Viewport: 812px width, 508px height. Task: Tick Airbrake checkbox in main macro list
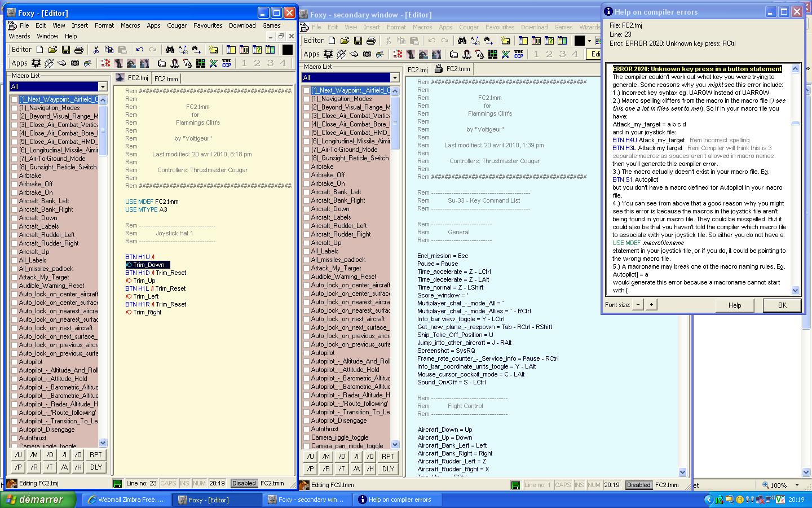(x=14, y=176)
